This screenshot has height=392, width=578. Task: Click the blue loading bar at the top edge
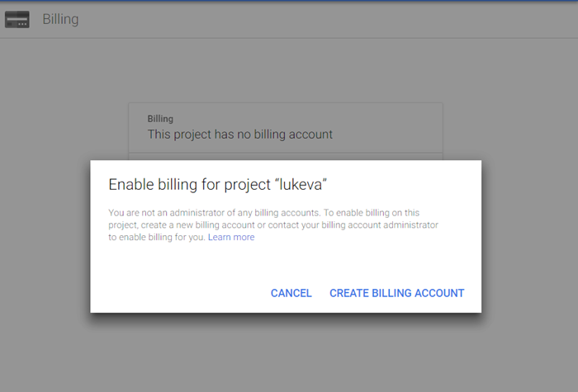tap(289, 1)
